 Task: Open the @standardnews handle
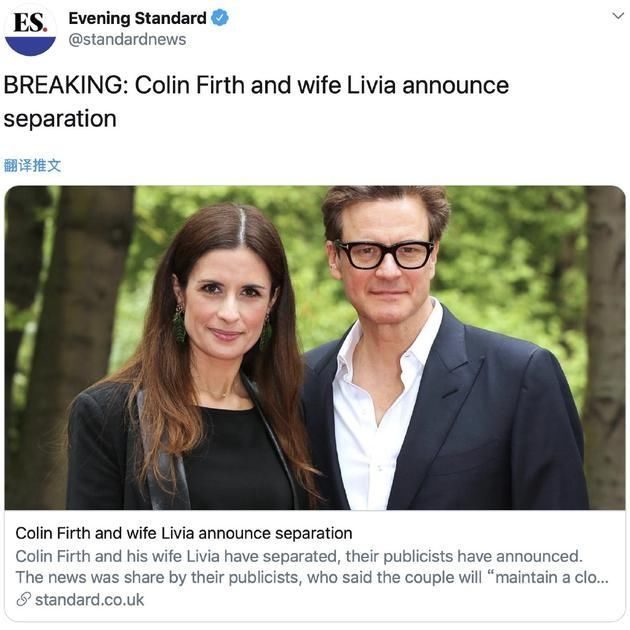(127, 39)
